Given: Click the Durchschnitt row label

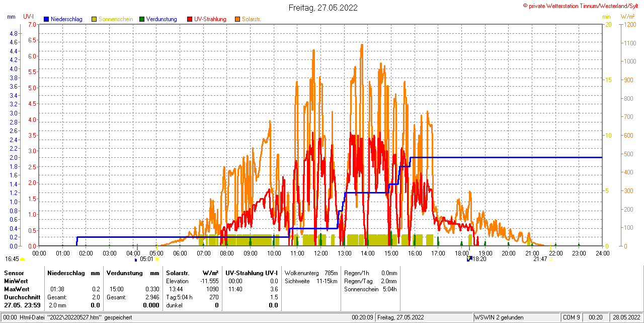Looking at the screenshot, I should [22, 297].
